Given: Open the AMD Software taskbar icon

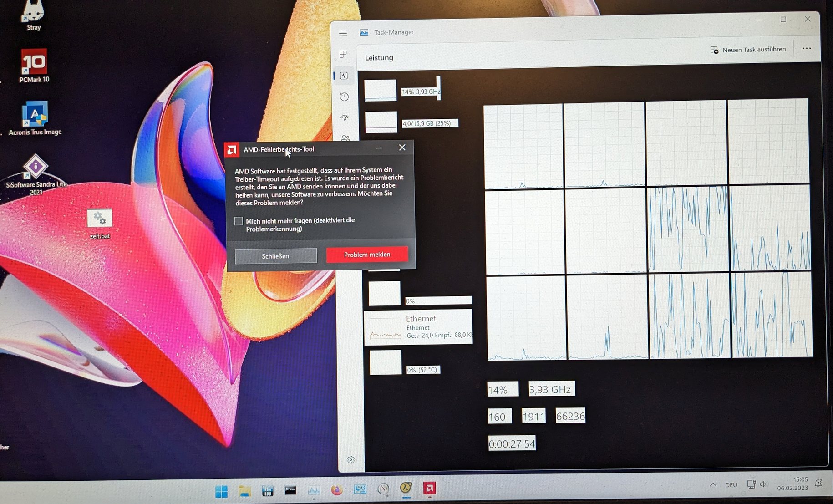Looking at the screenshot, I should pyautogui.click(x=429, y=488).
